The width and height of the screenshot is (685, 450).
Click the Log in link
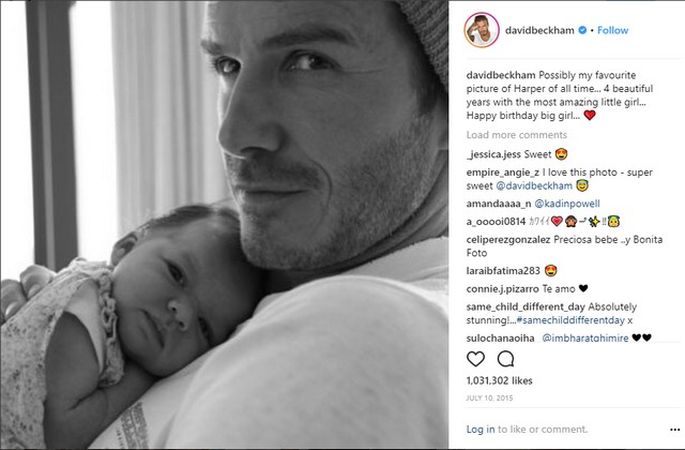tap(481, 429)
